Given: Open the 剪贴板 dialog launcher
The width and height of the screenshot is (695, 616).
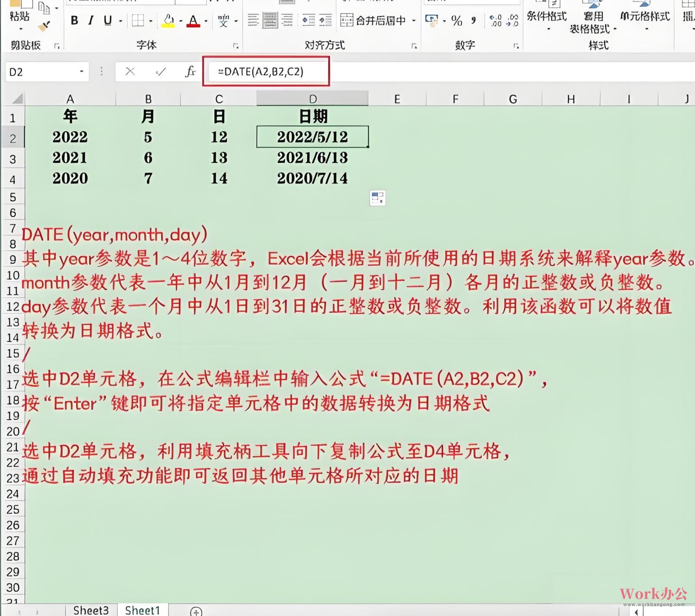Looking at the screenshot, I should click(57, 46).
